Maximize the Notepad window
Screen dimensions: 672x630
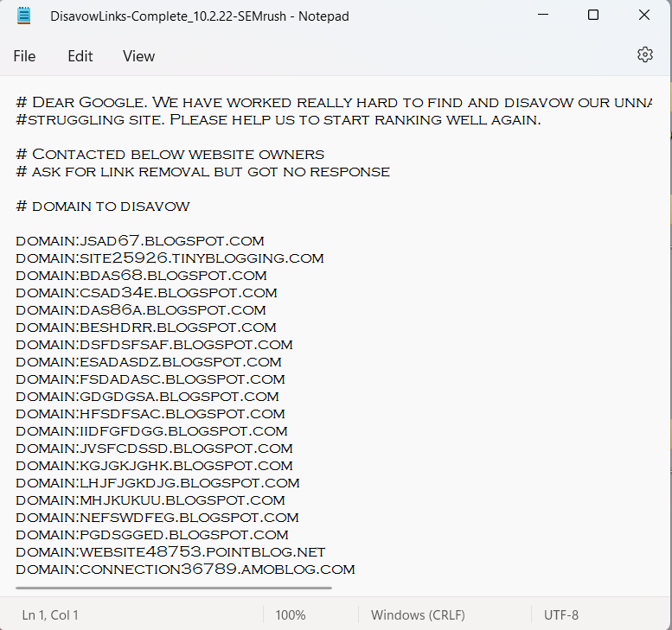click(x=593, y=15)
